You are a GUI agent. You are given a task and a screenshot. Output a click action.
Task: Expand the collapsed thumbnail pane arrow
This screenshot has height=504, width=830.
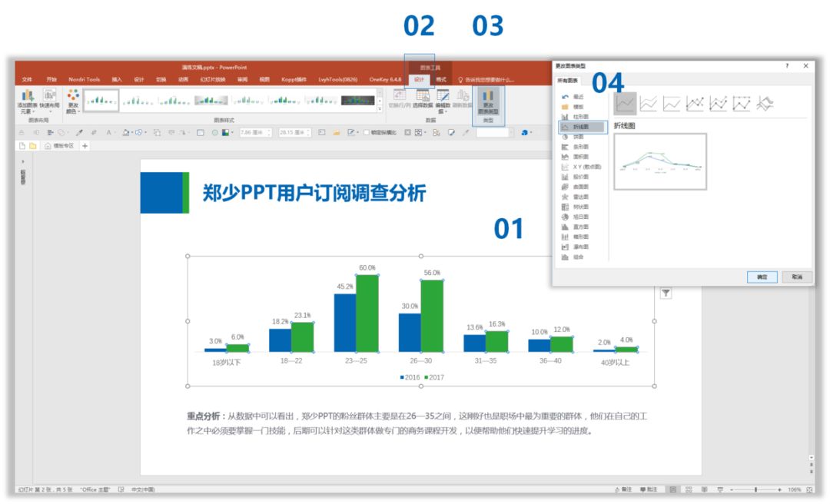pos(23,161)
